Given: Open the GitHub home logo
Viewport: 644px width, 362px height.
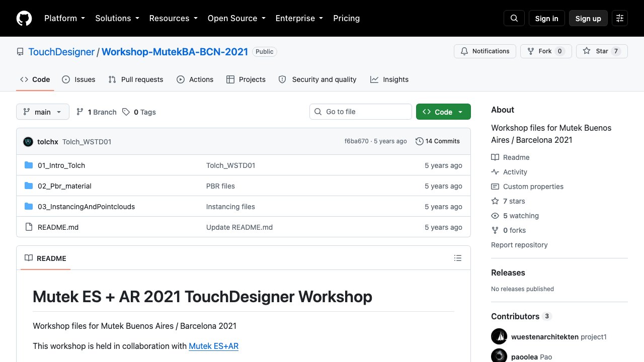Looking at the screenshot, I should tap(24, 18).
